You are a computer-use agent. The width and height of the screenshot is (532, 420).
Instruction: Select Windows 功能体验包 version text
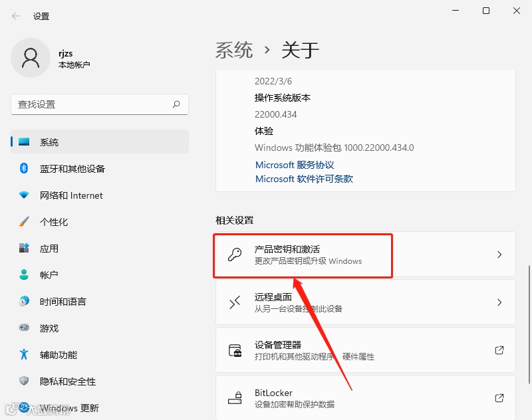(334, 148)
